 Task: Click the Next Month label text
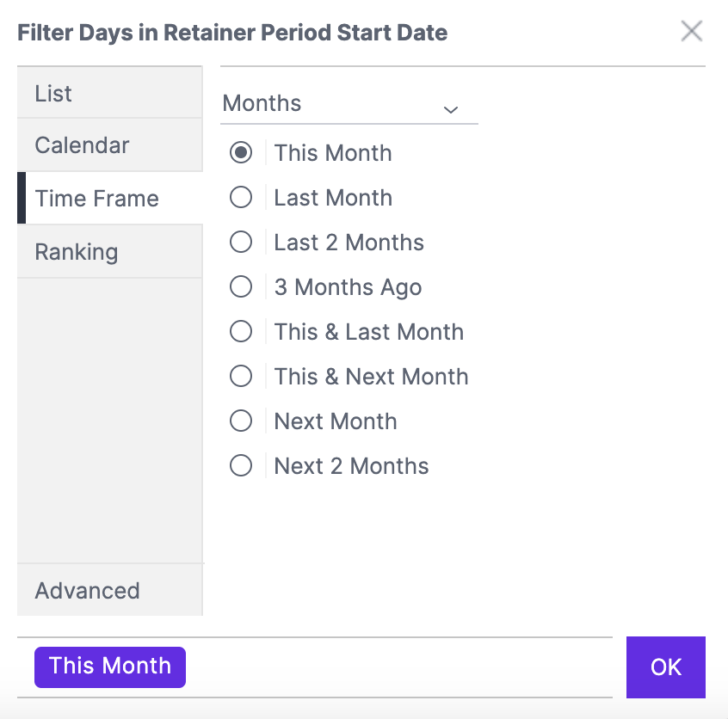[x=336, y=421]
